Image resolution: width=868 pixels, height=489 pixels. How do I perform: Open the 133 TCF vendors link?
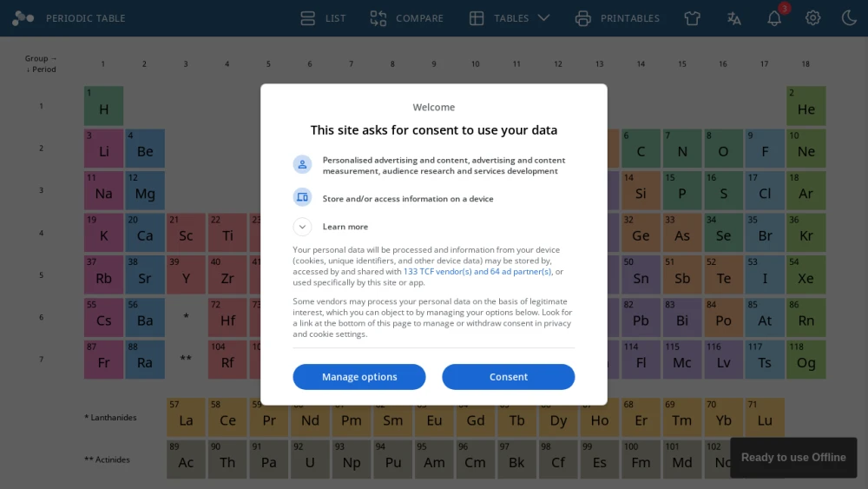click(x=477, y=271)
